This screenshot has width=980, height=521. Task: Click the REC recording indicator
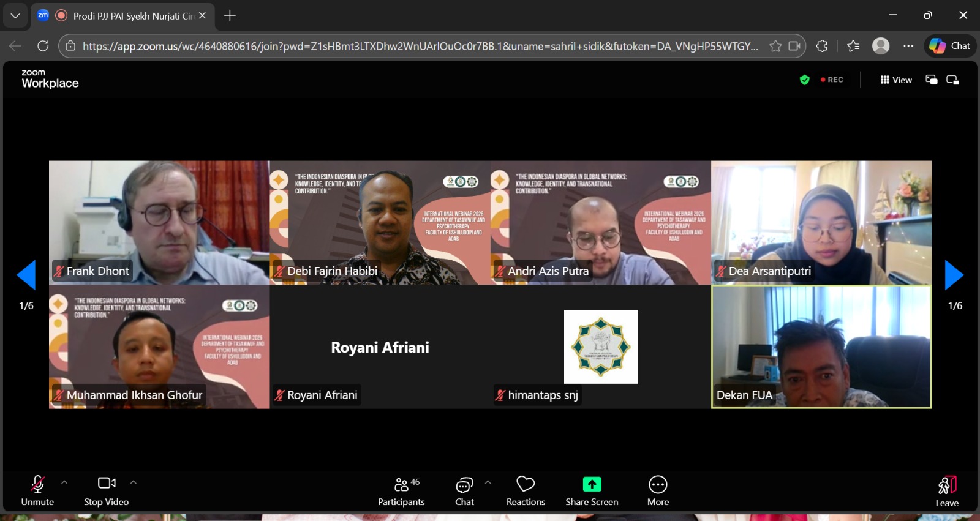pyautogui.click(x=832, y=80)
